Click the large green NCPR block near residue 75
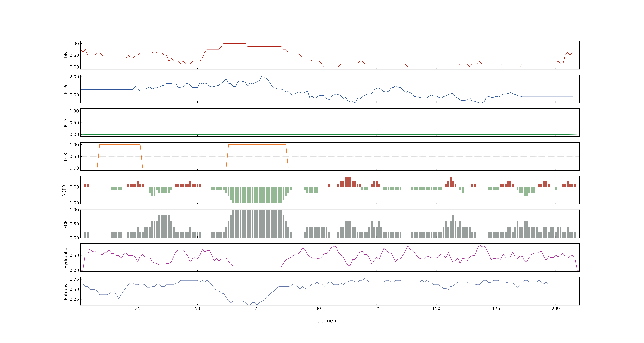This screenshot has width=644, height=343. click(257, 195)
